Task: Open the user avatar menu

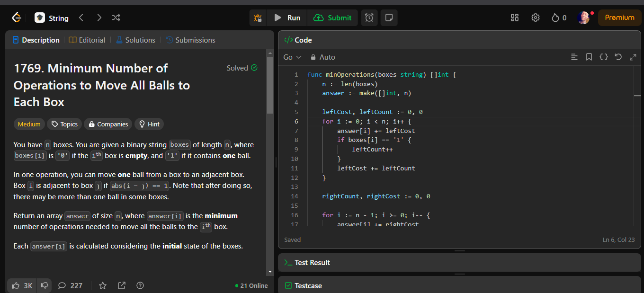Action: [x=584, y=18]
